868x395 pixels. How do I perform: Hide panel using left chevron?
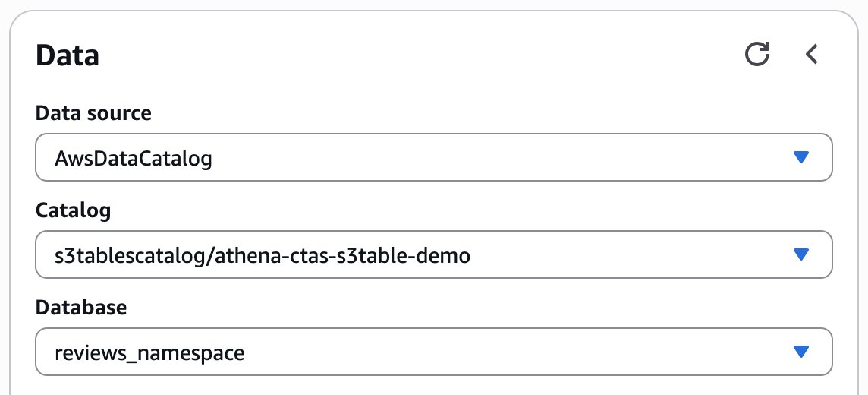point(812,54)
